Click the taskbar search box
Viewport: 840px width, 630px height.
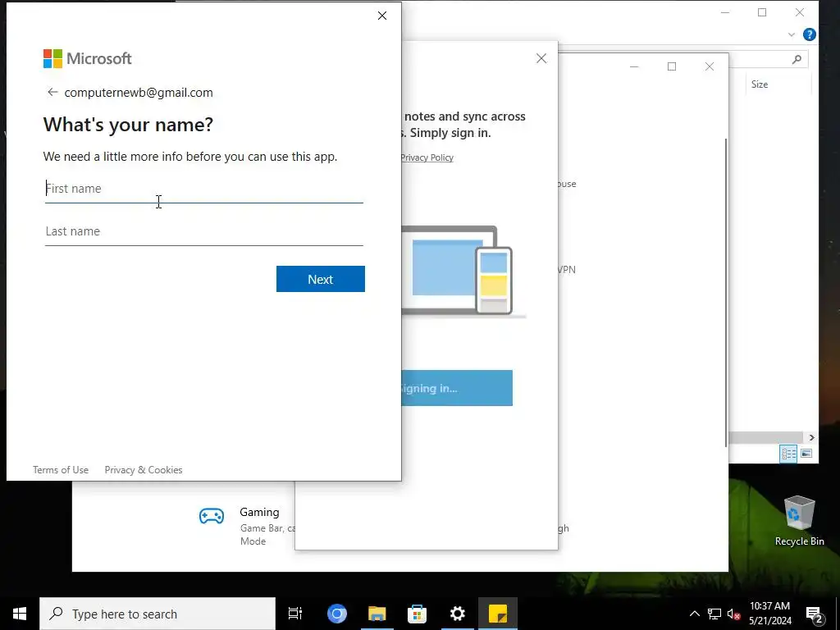[157, 614]
